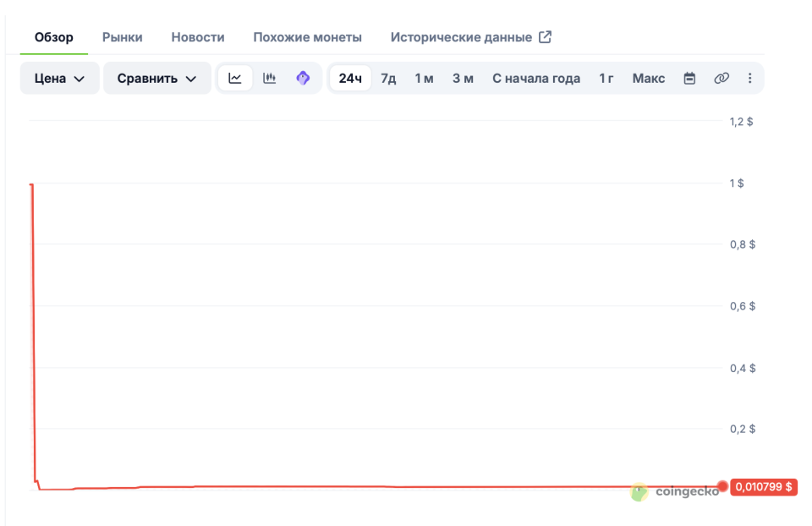Click the 1 $ axis label
The width and height of the screenshot is (812, 526).
coord(737,183)
